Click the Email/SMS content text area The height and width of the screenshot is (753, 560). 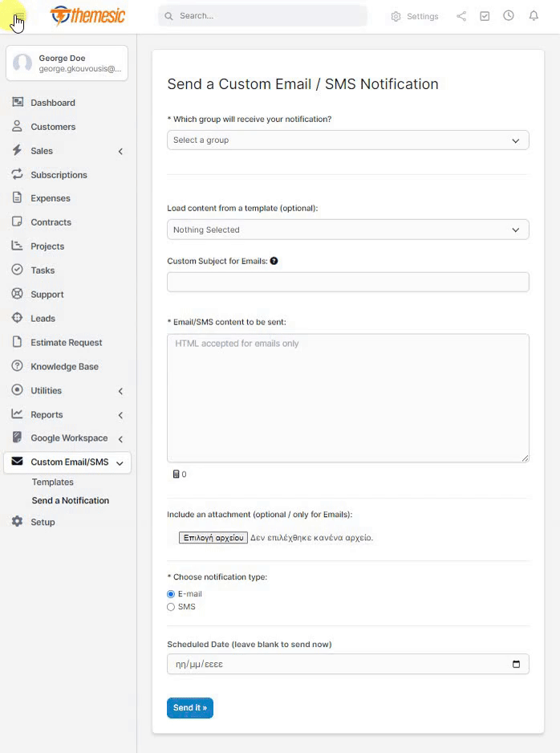[x=347, y=397]
